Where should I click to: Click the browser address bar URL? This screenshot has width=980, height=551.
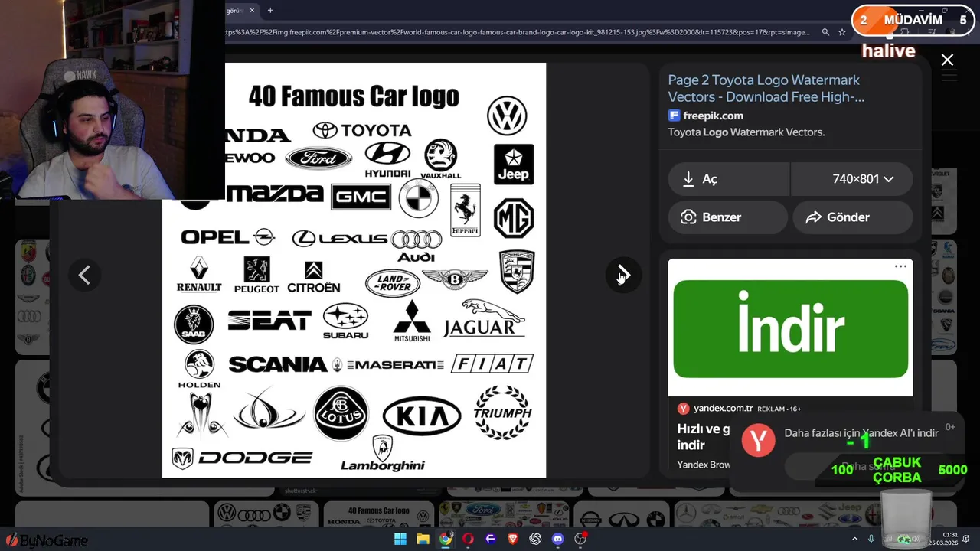pos(517,32)
